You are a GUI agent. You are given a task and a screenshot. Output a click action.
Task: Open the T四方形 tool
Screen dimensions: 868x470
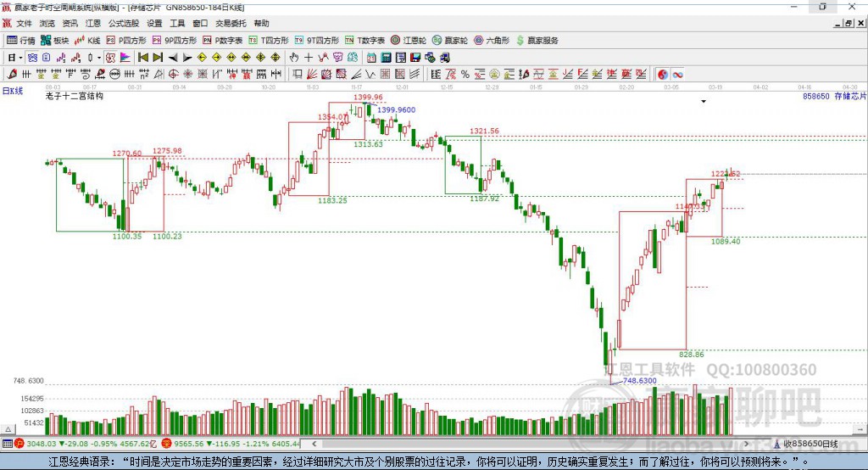pos(269,41)
